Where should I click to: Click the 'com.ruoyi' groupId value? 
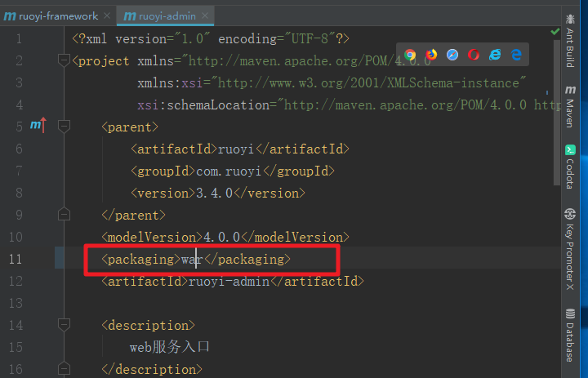click(229, 171)
